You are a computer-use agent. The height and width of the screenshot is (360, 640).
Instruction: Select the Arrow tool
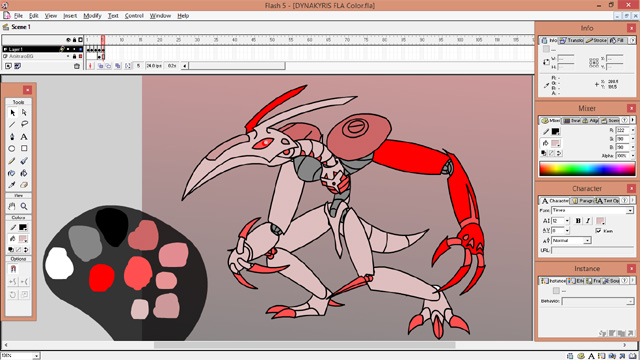click(12, 112)
